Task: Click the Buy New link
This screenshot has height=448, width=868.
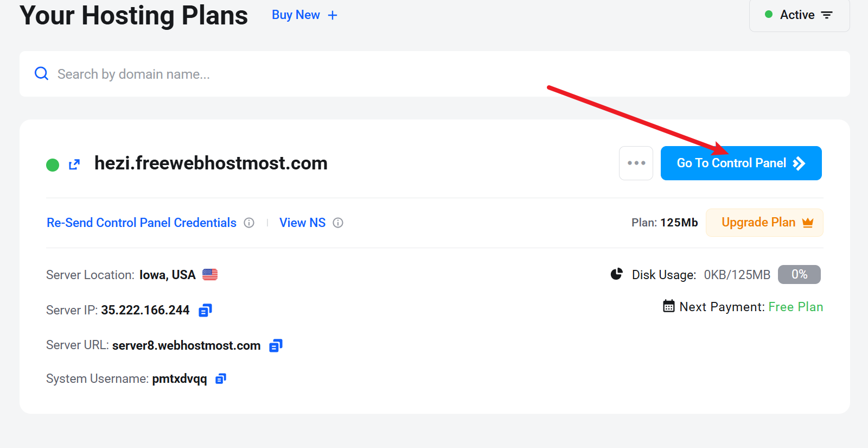Action: tap(296, 15)
